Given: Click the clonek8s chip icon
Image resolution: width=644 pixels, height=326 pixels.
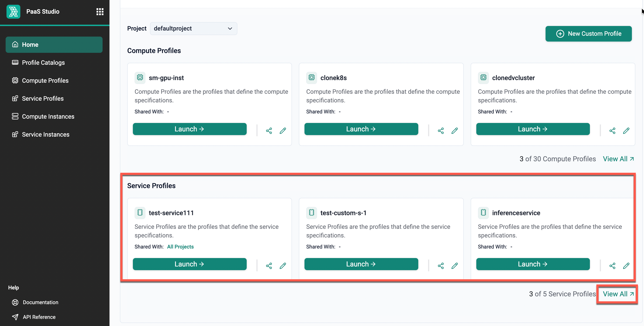Looking at the screenshot, I should (x=311, y=77).
